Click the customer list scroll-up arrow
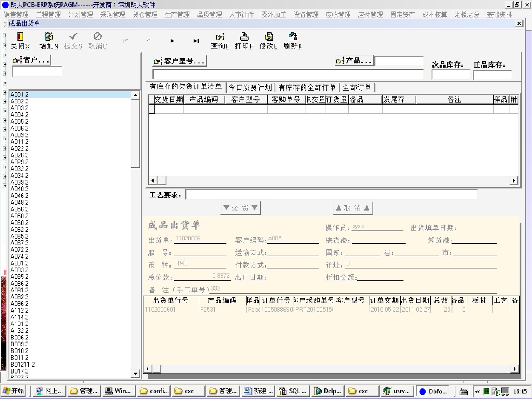Image resolution: width=532 pixels, height=399 pixels. [x=136, y=95]
